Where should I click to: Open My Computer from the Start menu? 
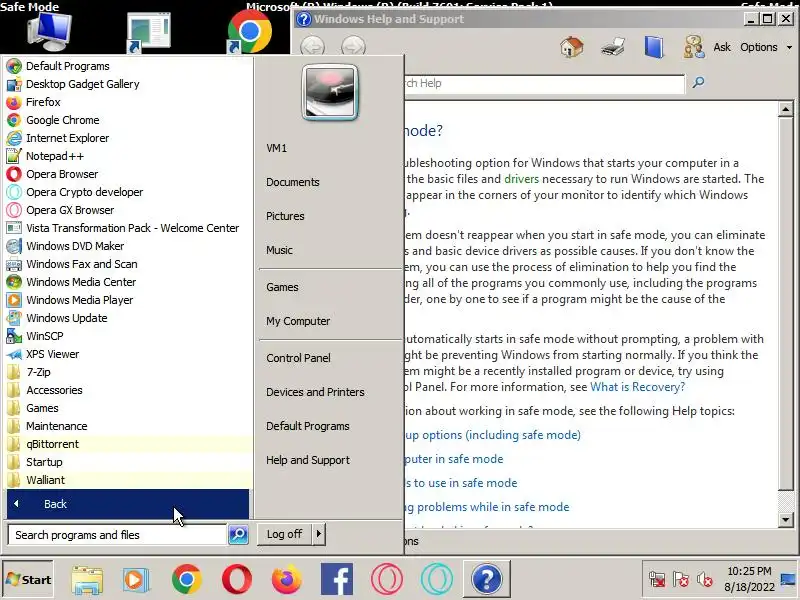(x=298, y=321)
